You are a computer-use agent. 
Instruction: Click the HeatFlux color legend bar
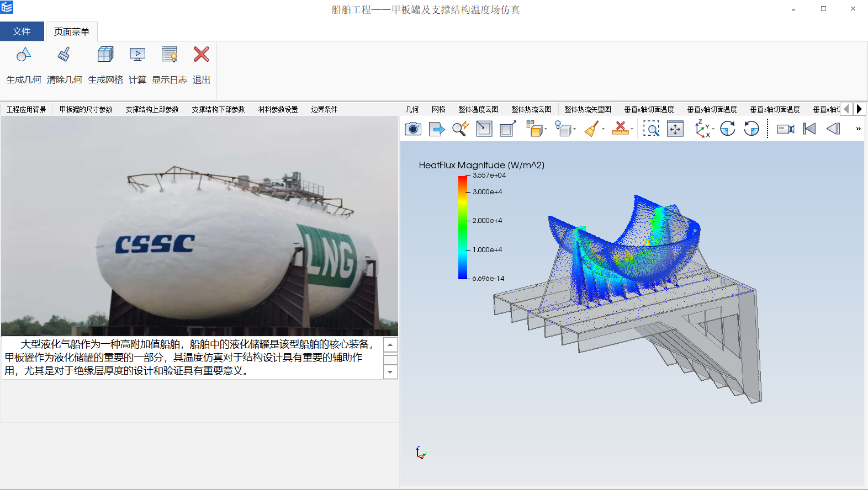463,227
